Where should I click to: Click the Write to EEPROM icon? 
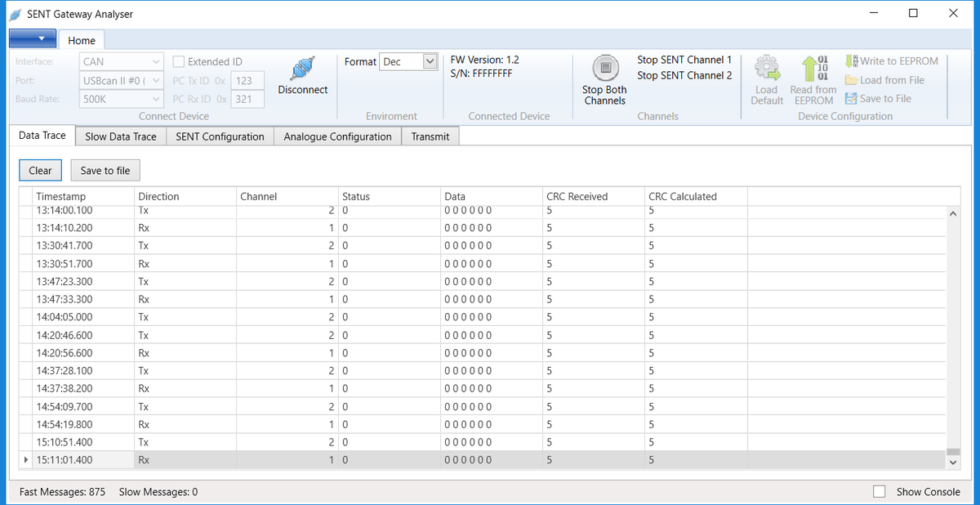[851, 61]
